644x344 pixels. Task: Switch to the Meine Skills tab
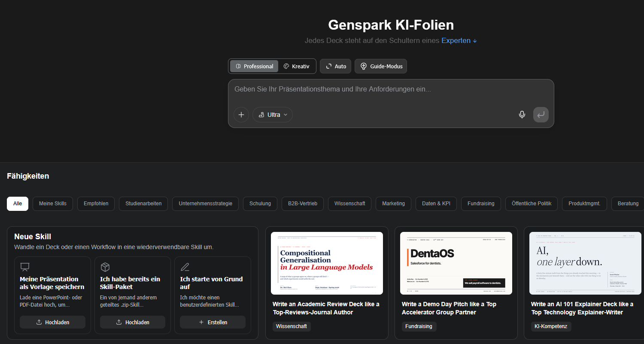[x=53, y=204]
